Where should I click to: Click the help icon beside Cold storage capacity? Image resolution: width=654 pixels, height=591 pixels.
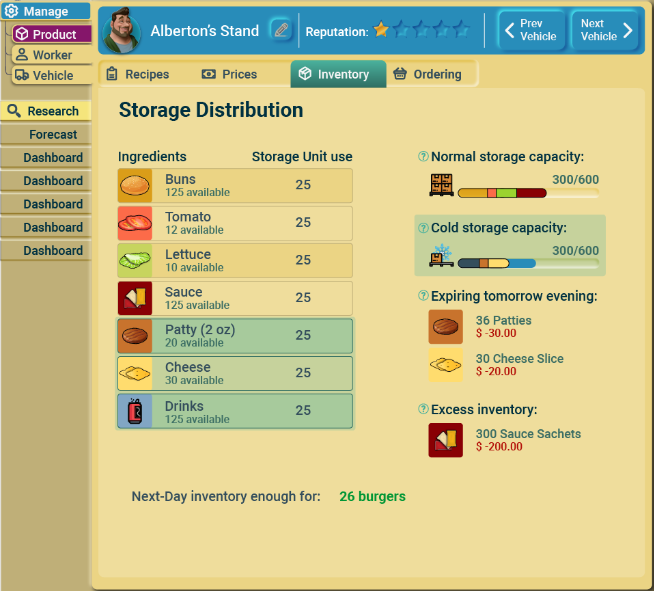423,228
